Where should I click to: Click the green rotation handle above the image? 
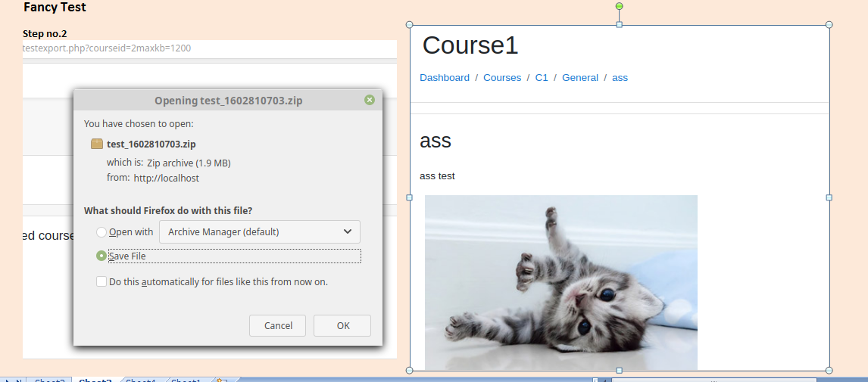pos(620,6)
